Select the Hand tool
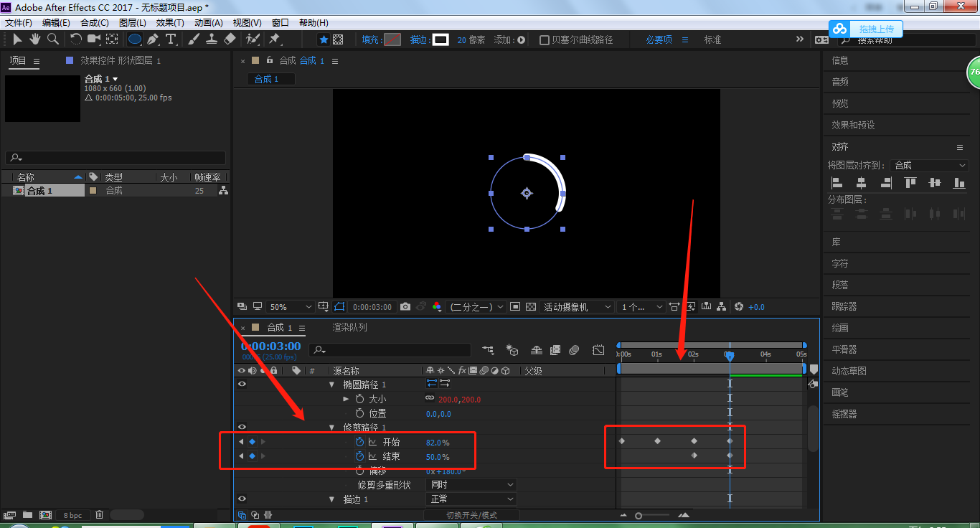The image size is (980, 528). (x=34, y=39)
